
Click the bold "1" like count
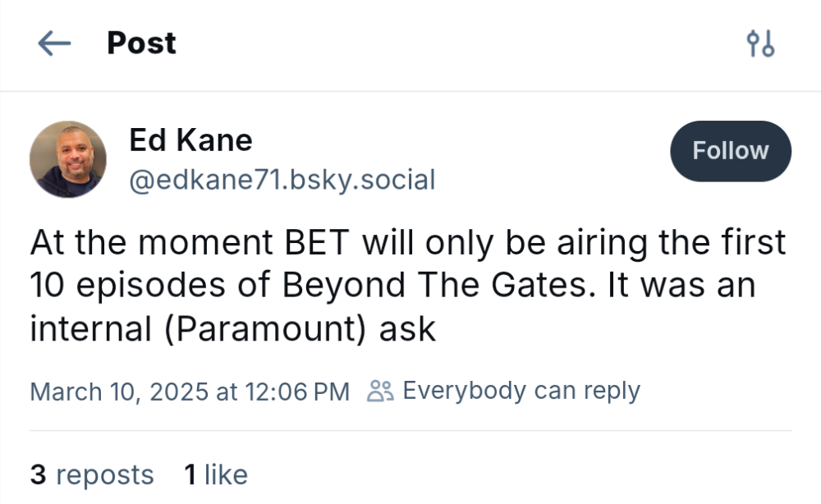click(190, 474)
